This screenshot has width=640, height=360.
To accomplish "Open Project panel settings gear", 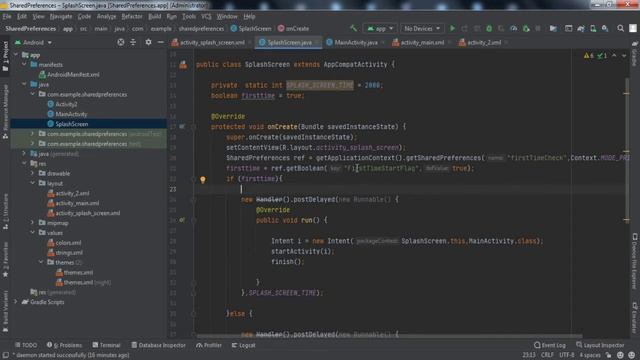I will (x=148, y=42).
